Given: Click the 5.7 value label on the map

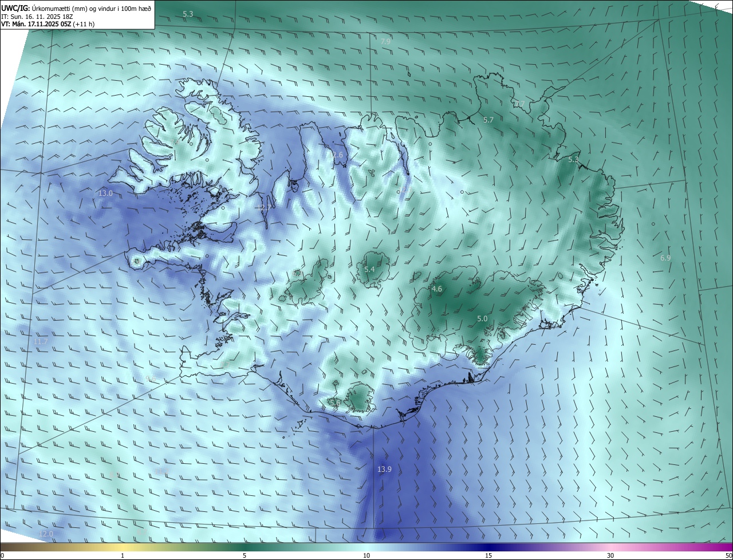Looking at the screenshot, I should pos(488,120).
